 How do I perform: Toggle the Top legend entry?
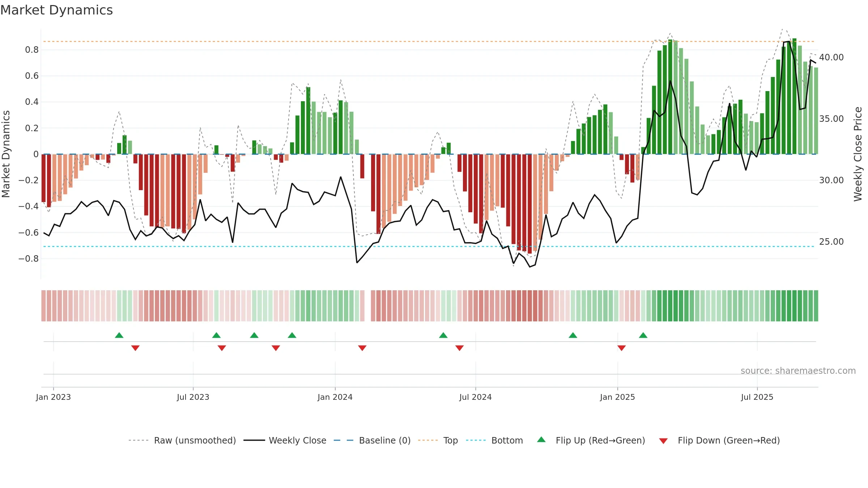click(438, 440)
